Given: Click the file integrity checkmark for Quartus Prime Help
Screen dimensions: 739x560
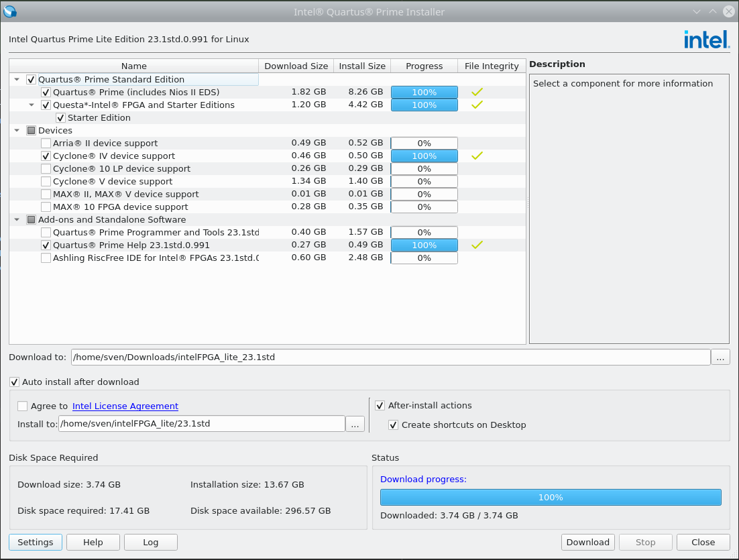Looking at the screenshot, I should click(x=477, y=245).
